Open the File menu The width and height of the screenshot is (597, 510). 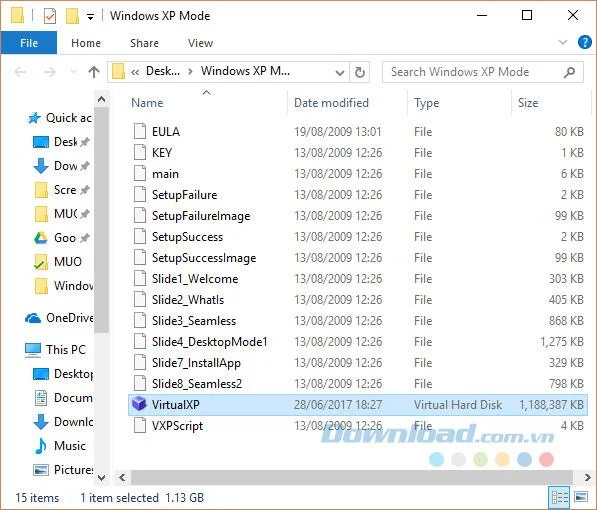(x=29, y=43)
